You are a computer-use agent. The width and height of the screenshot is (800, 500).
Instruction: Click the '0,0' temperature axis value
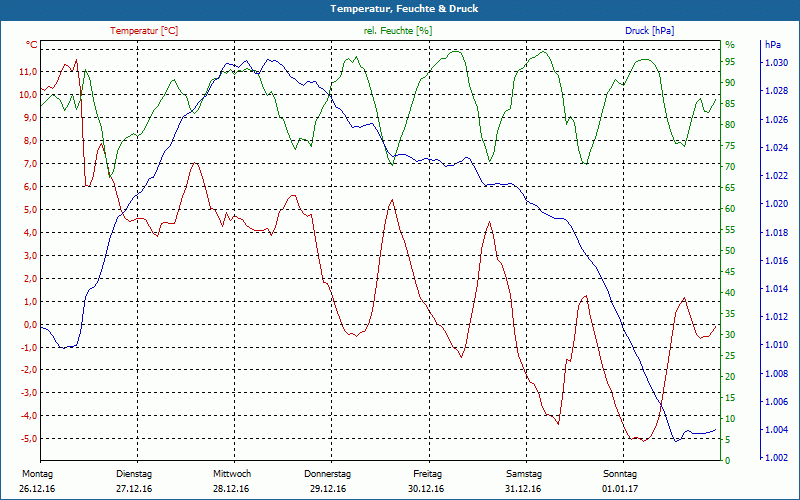(x=30, y=324)
